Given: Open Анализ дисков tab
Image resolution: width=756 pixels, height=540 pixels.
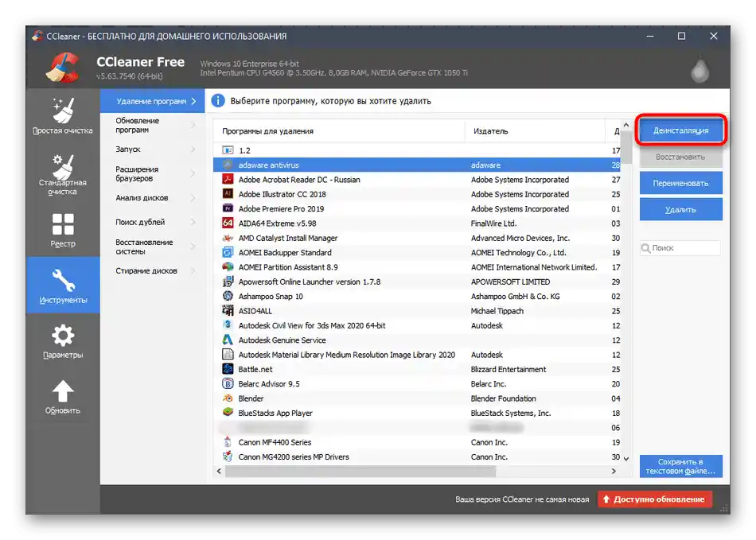Looking at the screenshot, I should point(152,198).
